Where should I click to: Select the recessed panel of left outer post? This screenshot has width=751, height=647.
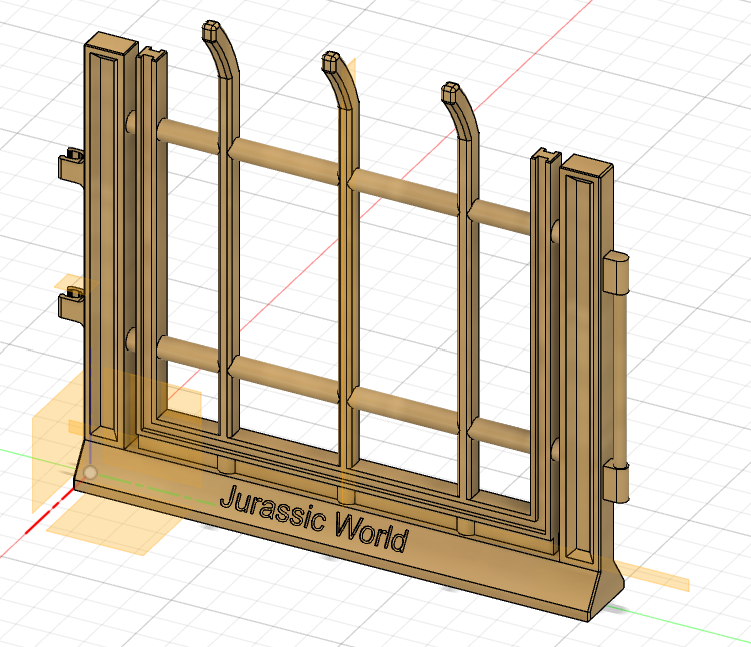pos(105,247)
